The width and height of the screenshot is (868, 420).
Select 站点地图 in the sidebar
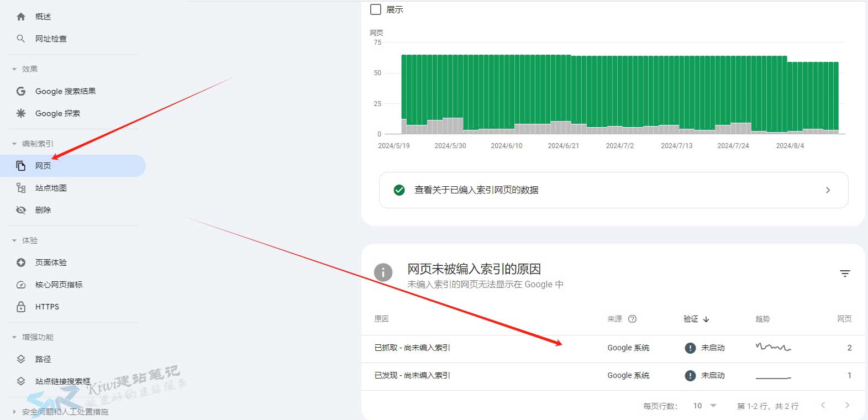51,188
